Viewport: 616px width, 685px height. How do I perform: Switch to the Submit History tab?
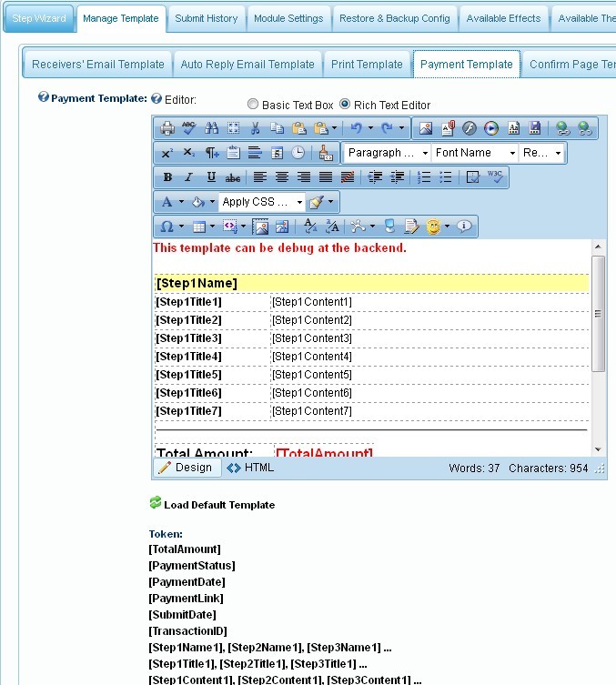207,18
